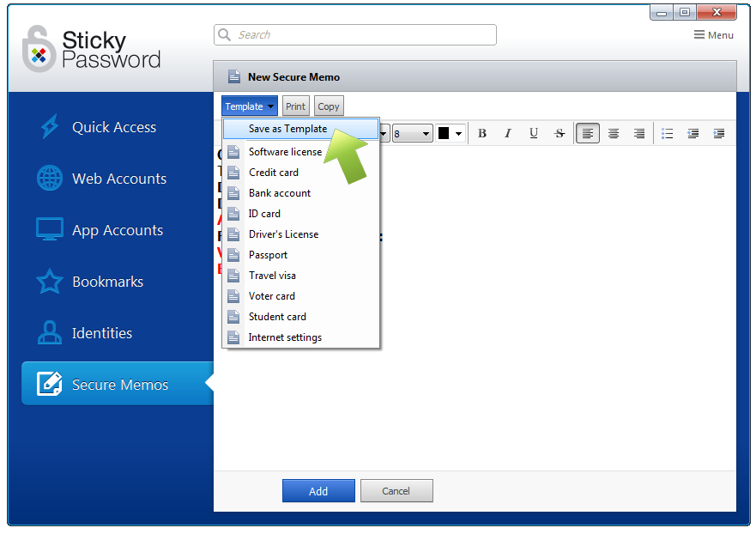This screenshot has height=534, width=756.
Task: Copy the memo contents
Action: tap(329, 106)
